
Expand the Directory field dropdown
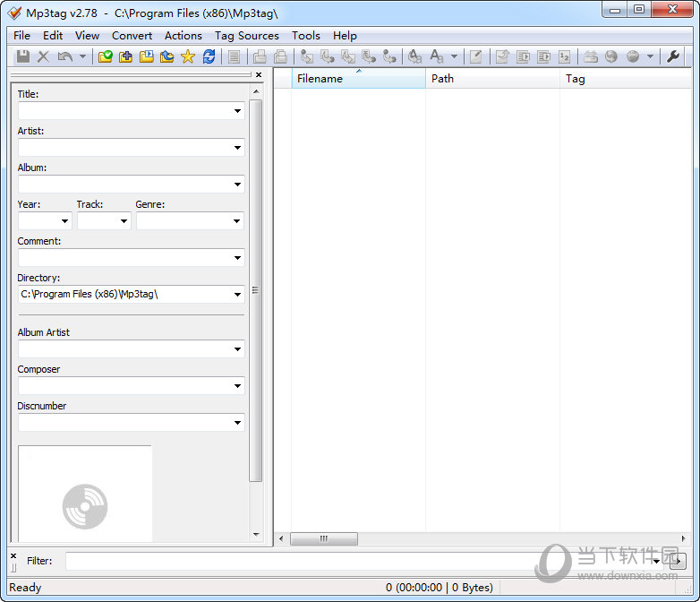[x=237, y=294]
